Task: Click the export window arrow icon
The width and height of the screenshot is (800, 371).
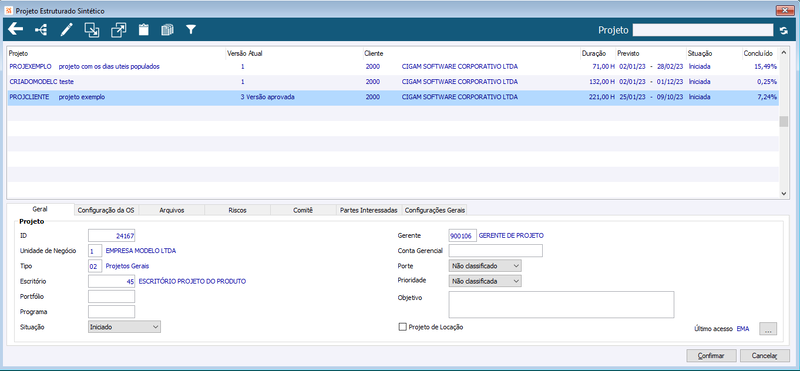Action: tap(118, 31)
